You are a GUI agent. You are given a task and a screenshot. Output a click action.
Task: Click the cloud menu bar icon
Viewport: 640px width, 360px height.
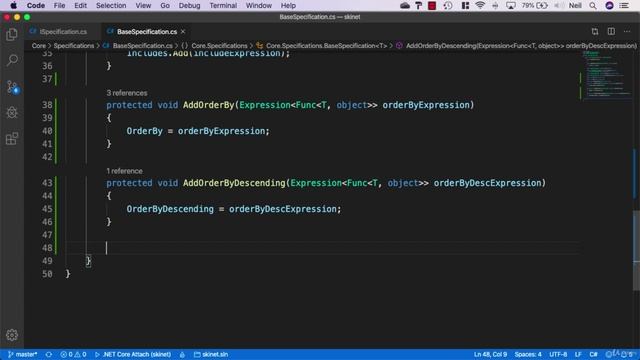405,5
